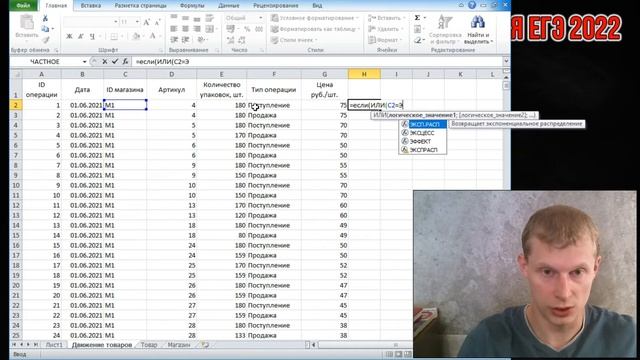The image size is (640, 360).
Task: Click the font color letter A icon
Action: (152, 36)
